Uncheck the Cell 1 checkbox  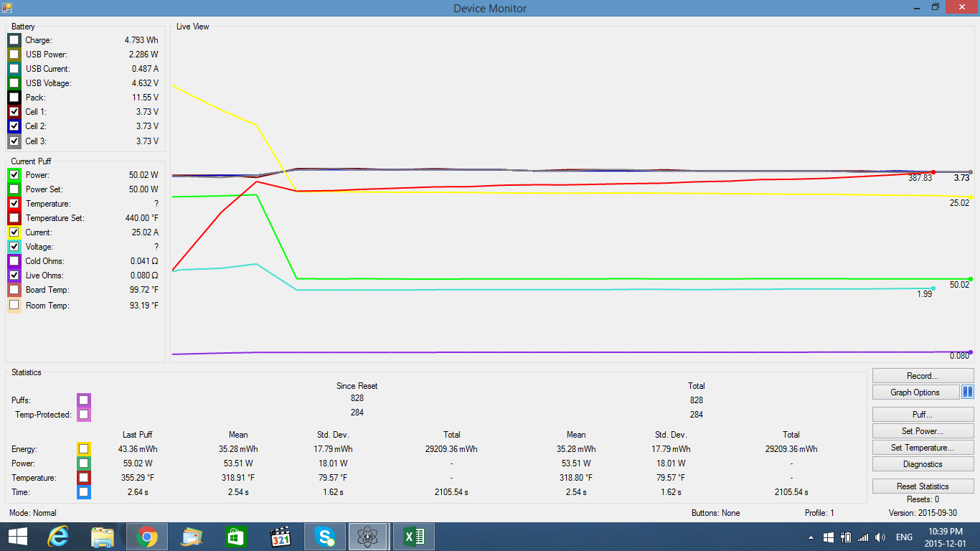click(14, 112)
